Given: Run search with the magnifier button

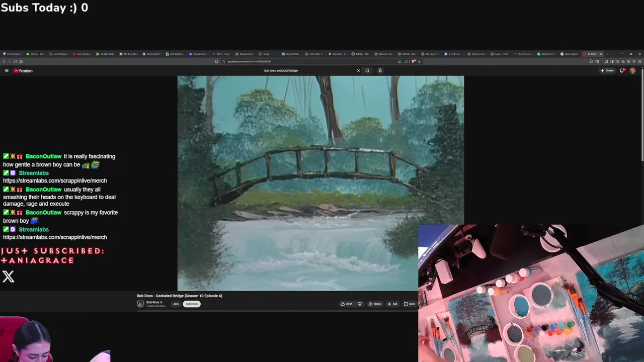Looking at the screenshot, I should pyautogui.click(x=367, y=70).
